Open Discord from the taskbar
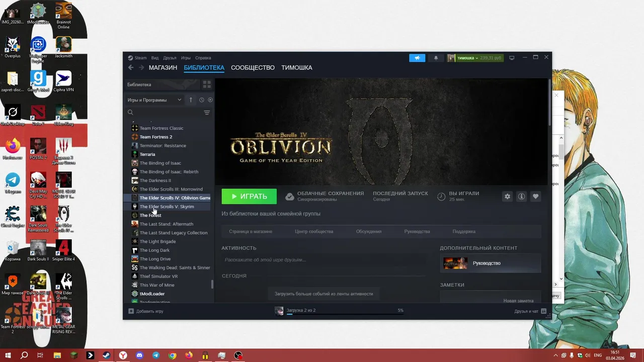Viewport: 644px width, 362px height. [139, 355]
